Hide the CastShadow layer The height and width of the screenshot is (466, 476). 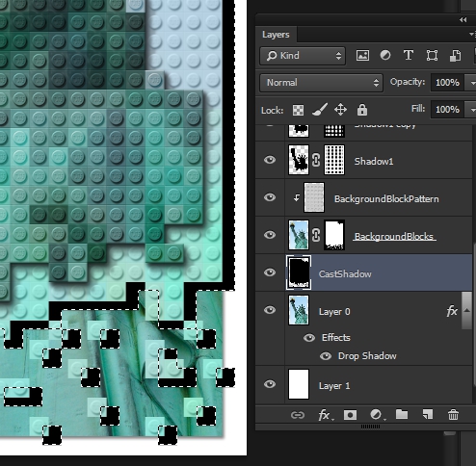point(270,272)
